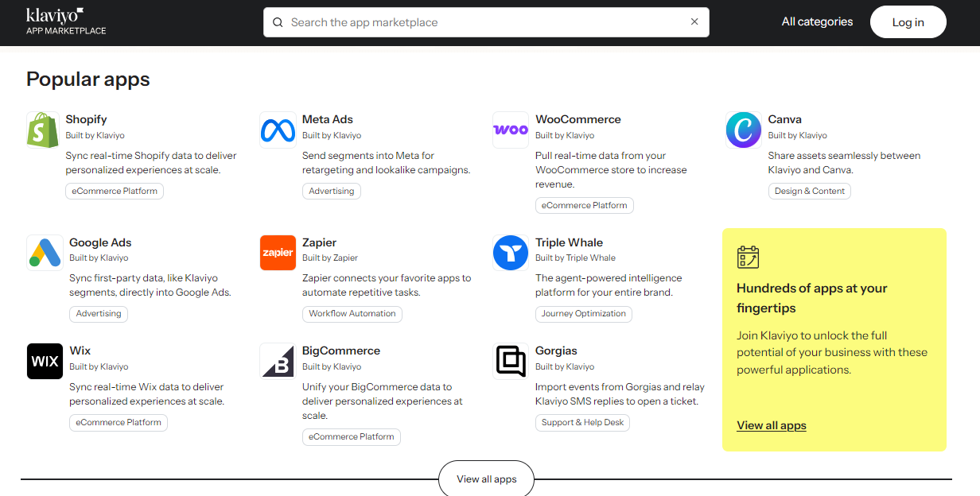Open the Meta Ads app icon
Screen dimensions: 980x496
pyautogui.click(x=278, y=130)
